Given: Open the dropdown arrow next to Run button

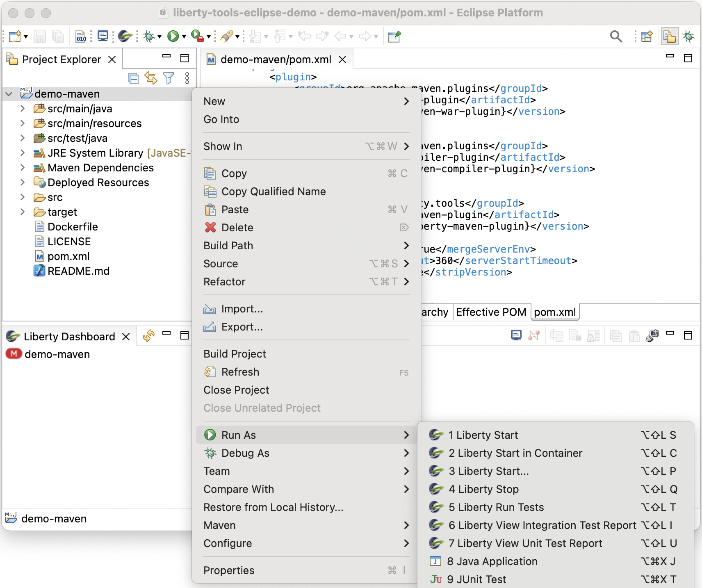Looking at the screenshot, I should pyautogui.click(x=184, y=37).
